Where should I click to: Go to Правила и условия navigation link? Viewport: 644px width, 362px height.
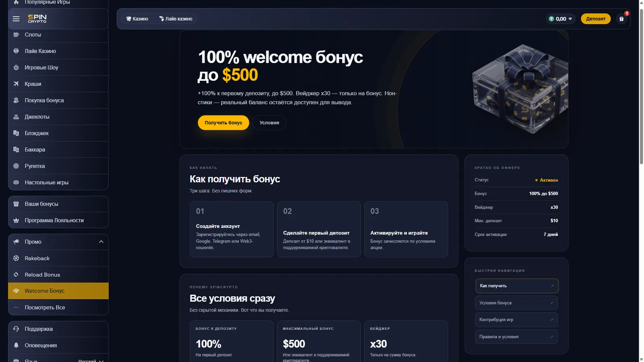[516, 337]
